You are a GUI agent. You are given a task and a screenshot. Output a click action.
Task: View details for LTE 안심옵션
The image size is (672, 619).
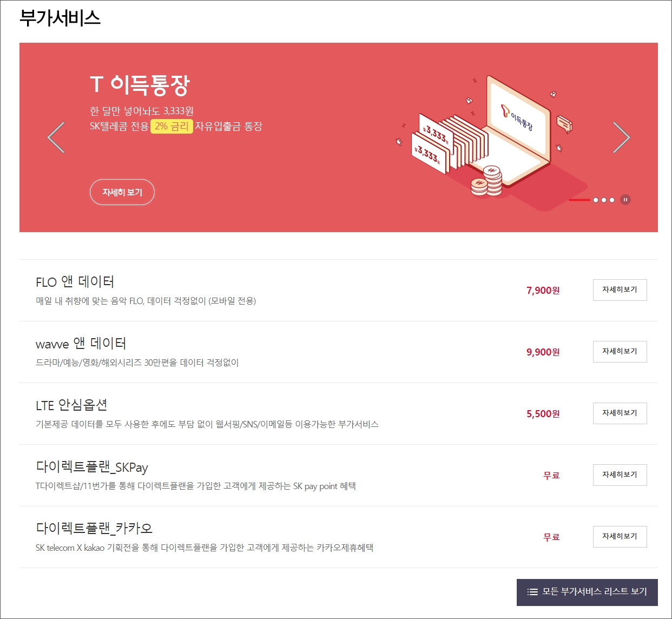click(620, 413)
